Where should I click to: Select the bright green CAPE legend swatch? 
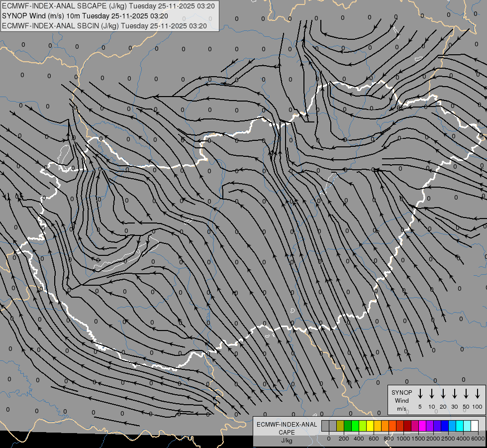point(355,426)
